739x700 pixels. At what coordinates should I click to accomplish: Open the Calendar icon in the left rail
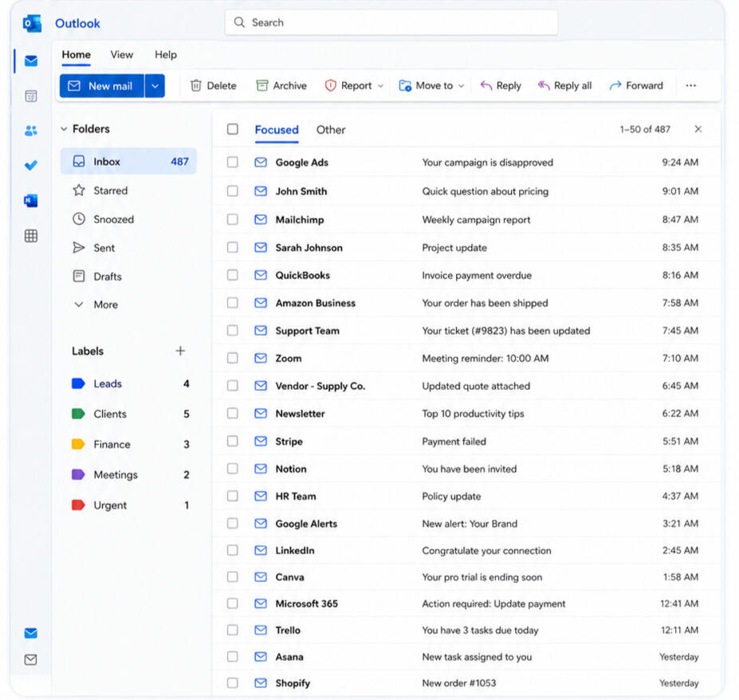coord(31,96)
